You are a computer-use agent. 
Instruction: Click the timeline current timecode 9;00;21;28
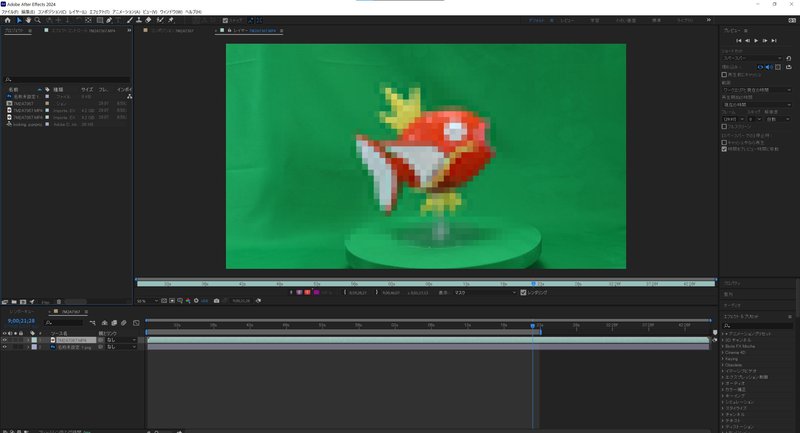click(21, 321)
